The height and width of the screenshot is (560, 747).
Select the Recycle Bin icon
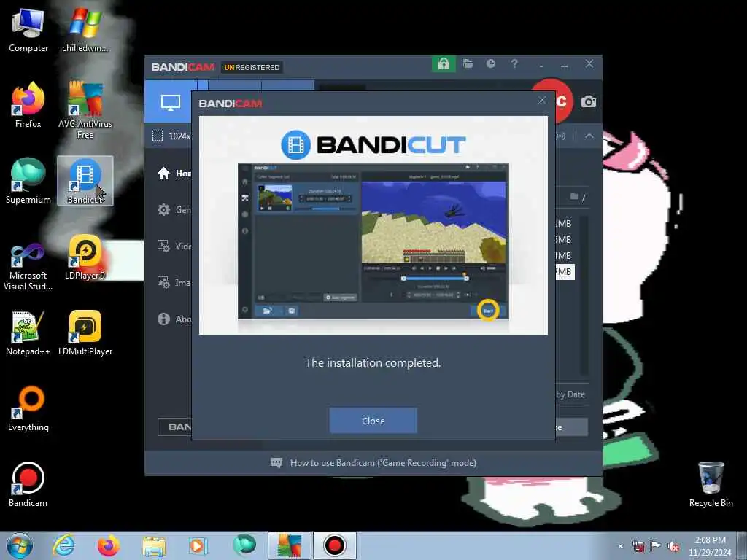[x=711, y=484]
